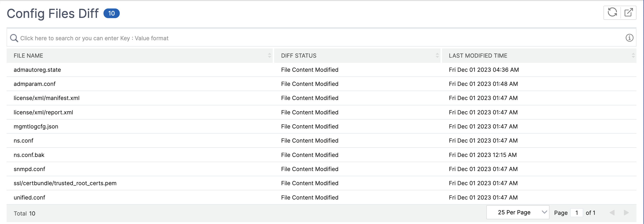This screenshot has height=224, width=644.
Task: Focus the search Key : Value field
Action: tap(321, 38)
